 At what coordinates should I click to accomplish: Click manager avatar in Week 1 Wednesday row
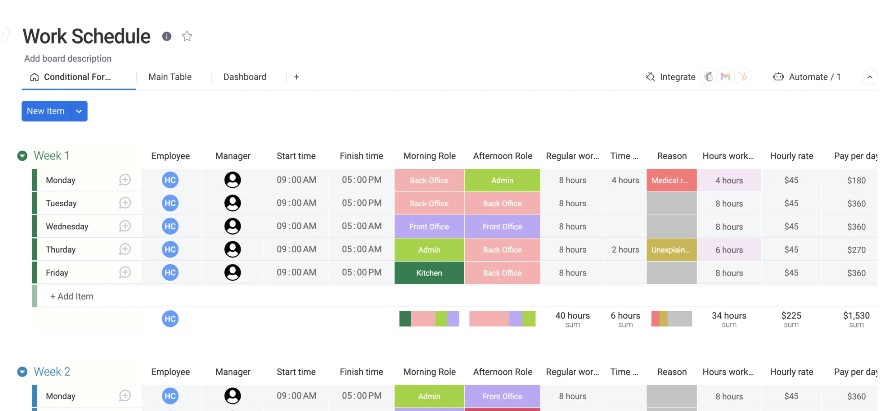[x=233, y=226]
